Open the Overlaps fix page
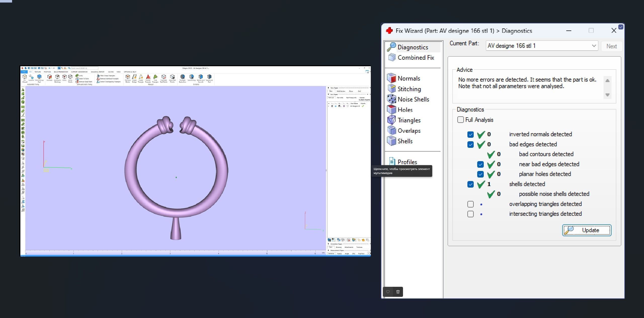Screen dimensions: 644x318 (x=409, y=131)
